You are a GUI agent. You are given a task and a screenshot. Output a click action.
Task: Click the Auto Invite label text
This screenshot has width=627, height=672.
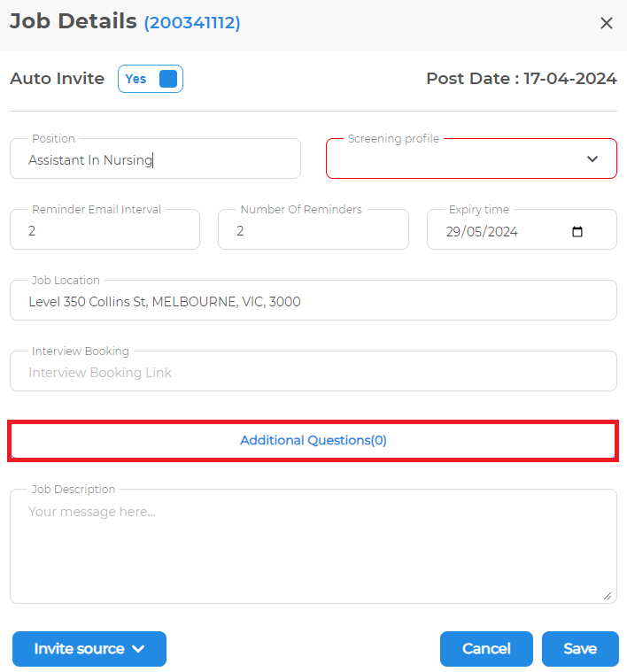[57, 79]
